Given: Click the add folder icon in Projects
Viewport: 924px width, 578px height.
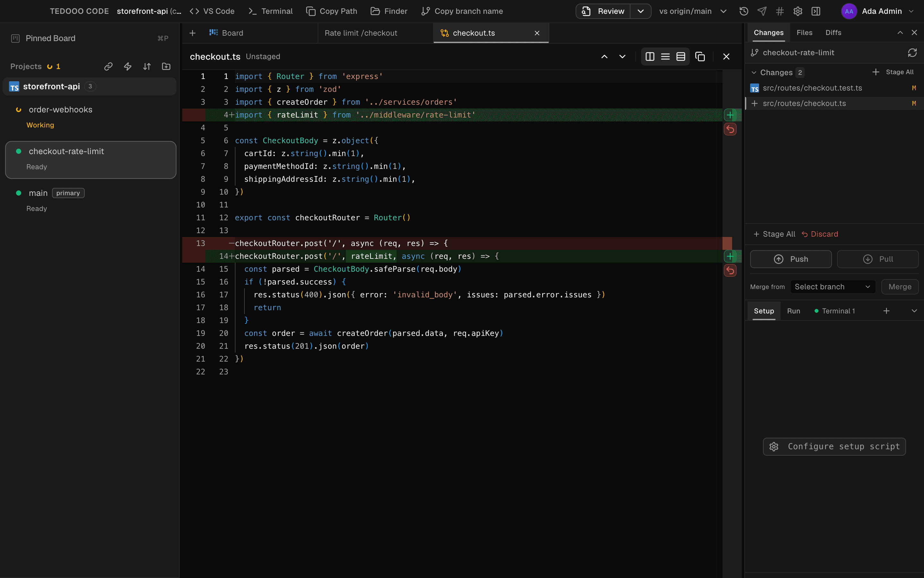Looking at the screenshot, I should tap(166, 66).
